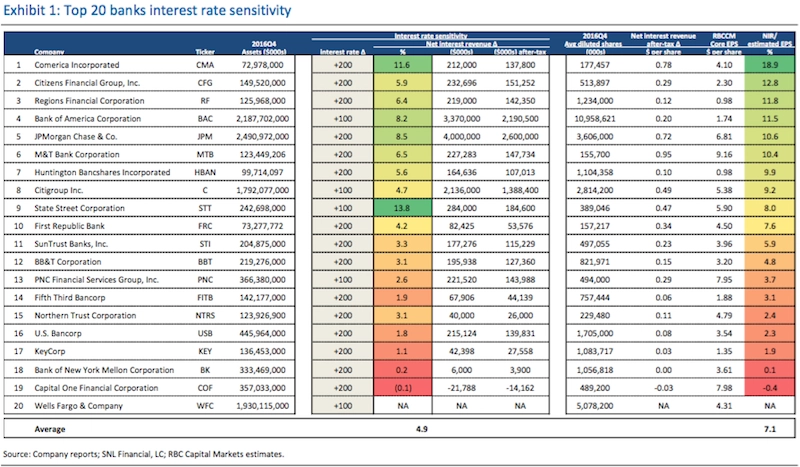Click Northern Trust Corporation name
Viewport: 800px width, 467px height.
(85, 315)
